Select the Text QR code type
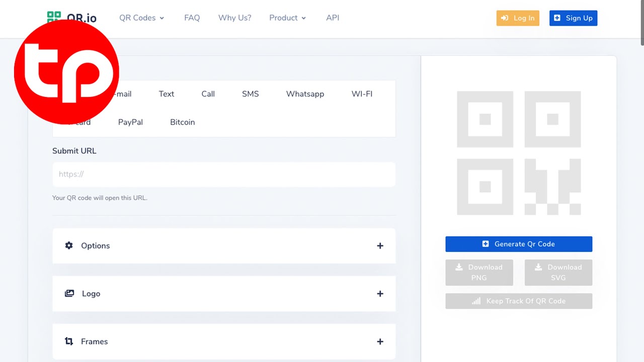Viewport: 644px width, 362px height. (x=167, y=94)
